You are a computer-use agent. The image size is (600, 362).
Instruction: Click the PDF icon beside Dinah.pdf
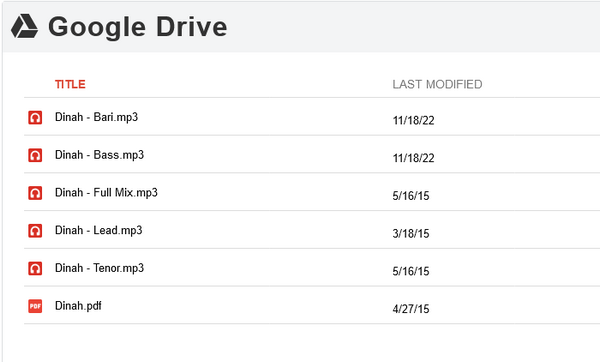[35, 306]
